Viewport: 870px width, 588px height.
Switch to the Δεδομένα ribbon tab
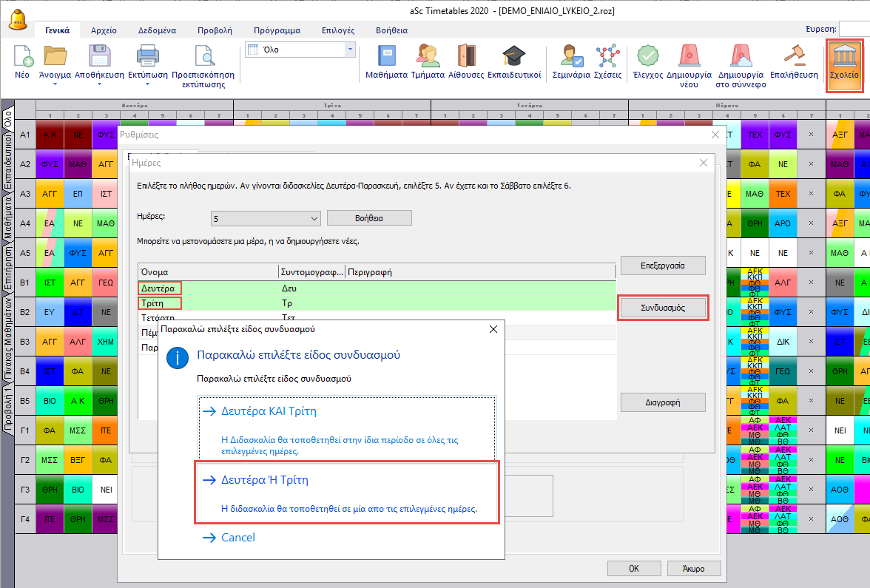(x=157, y=30)
